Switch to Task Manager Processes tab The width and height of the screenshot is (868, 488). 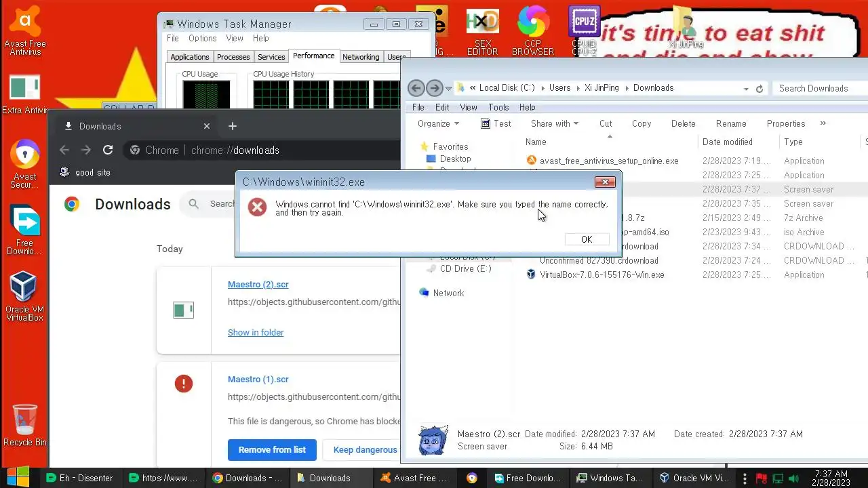coord(233,57)
